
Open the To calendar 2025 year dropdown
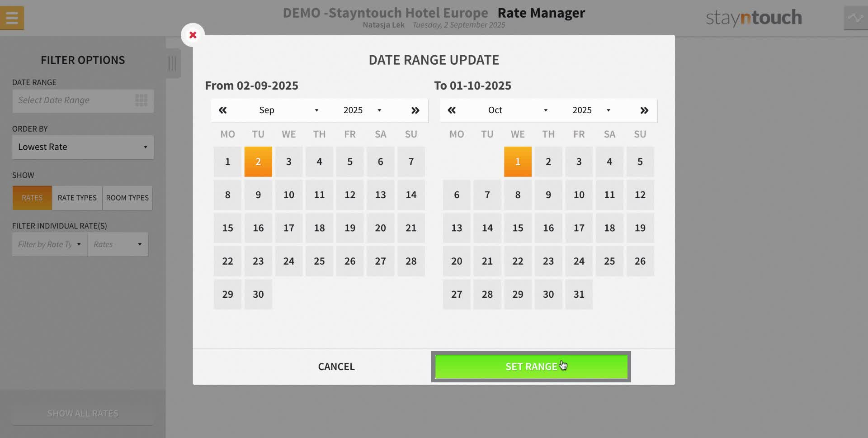click(591, 110)
